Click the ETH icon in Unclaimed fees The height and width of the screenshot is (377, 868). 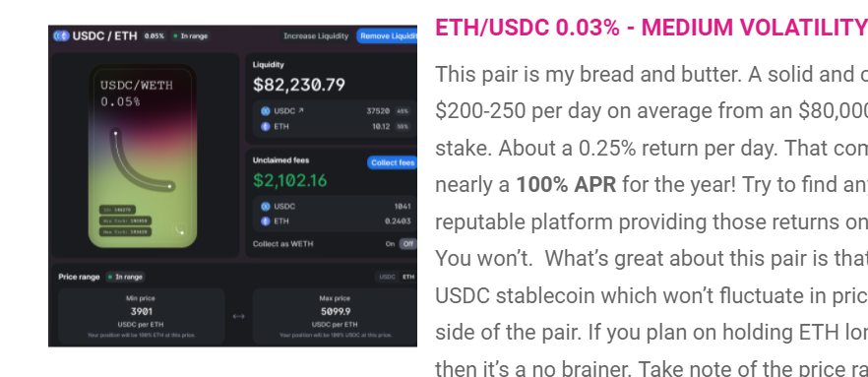pyautogui.click(x=265, y=221)
